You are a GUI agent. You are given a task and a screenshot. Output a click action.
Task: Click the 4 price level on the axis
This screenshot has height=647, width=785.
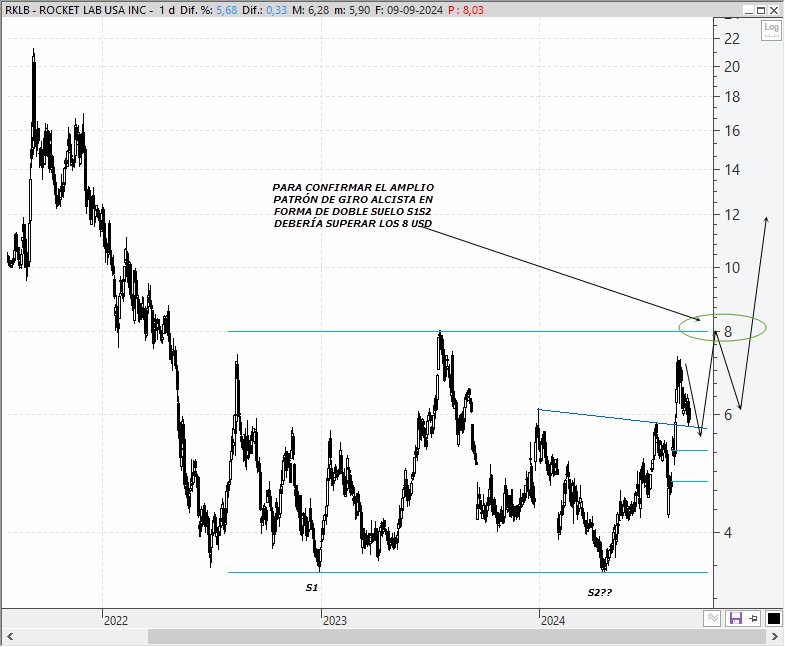click(x=728, y=532)
